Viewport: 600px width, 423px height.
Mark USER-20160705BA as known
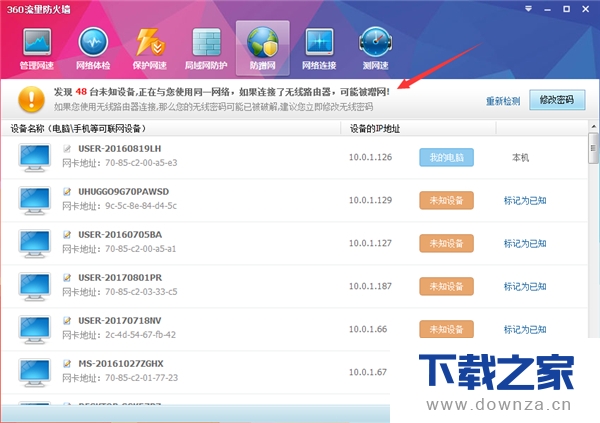click(525, 243)
